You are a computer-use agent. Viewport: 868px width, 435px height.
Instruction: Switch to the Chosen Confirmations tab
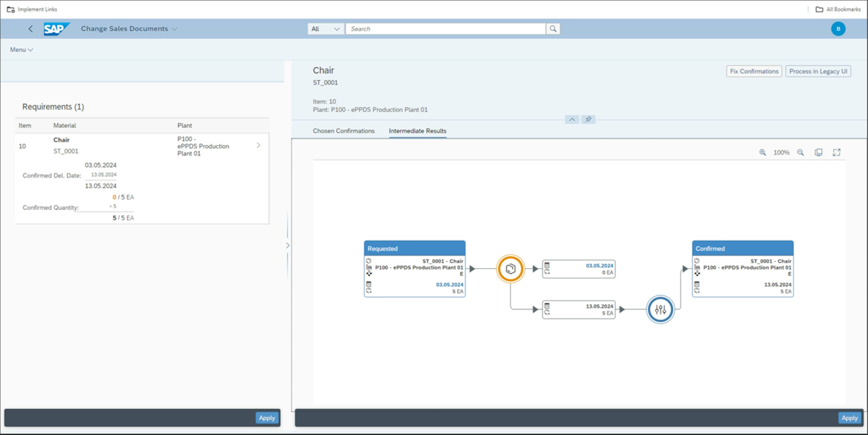click(x=343, y=131)
